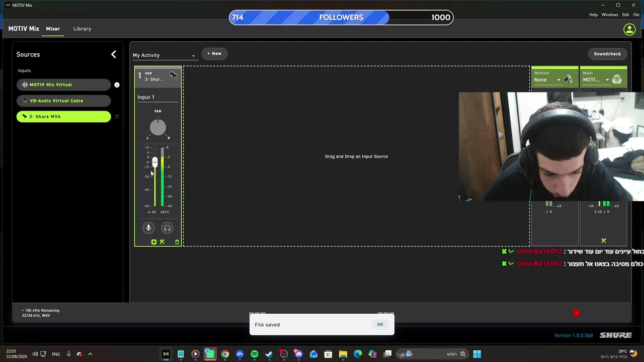
Task: Open File Explorer from the taskbar
Action: point(343,354)
